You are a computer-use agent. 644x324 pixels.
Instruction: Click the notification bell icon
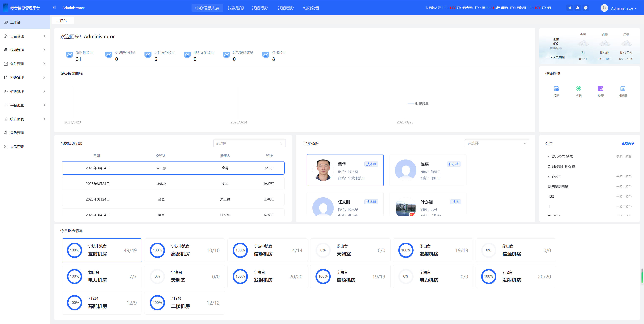click(x=577, y=8)
